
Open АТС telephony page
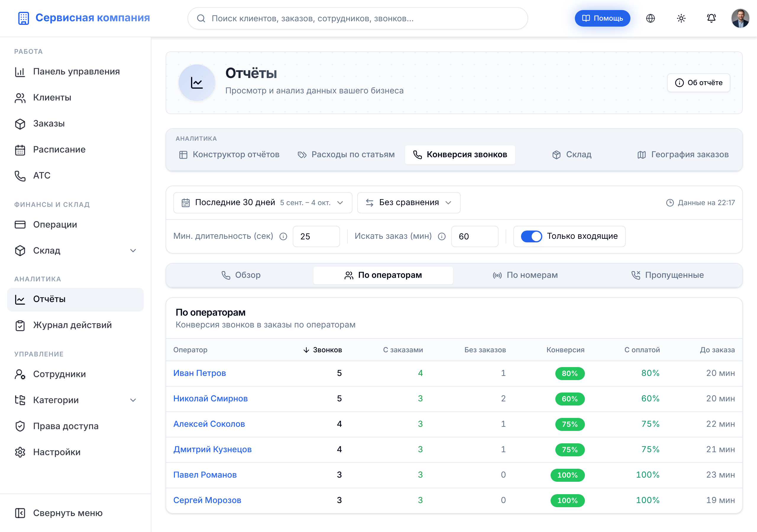pos(75,176)
